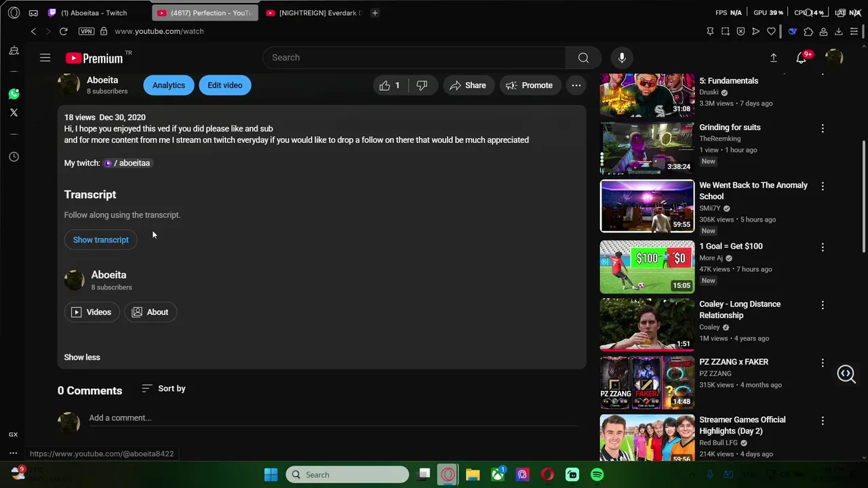Image resolution: width=868 pixels, height=488 pixels.
Task: Bookmark page with heart icon
Action: click(771, 31)
